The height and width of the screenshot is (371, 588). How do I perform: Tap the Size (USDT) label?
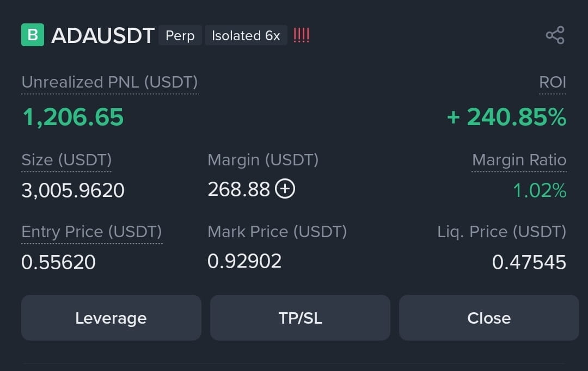[66, 160]
